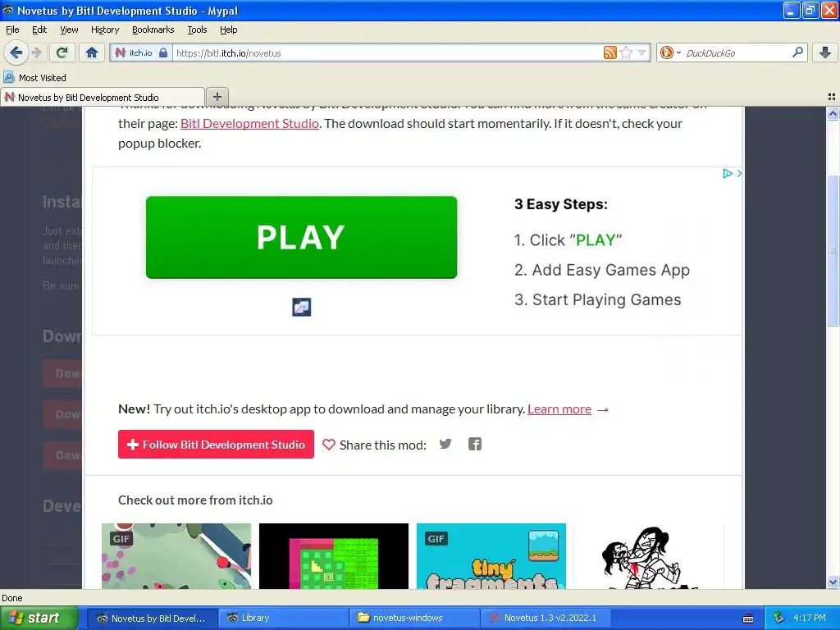840x630 pixels.
Task: Open the File menu
Action: pos(12,30)
